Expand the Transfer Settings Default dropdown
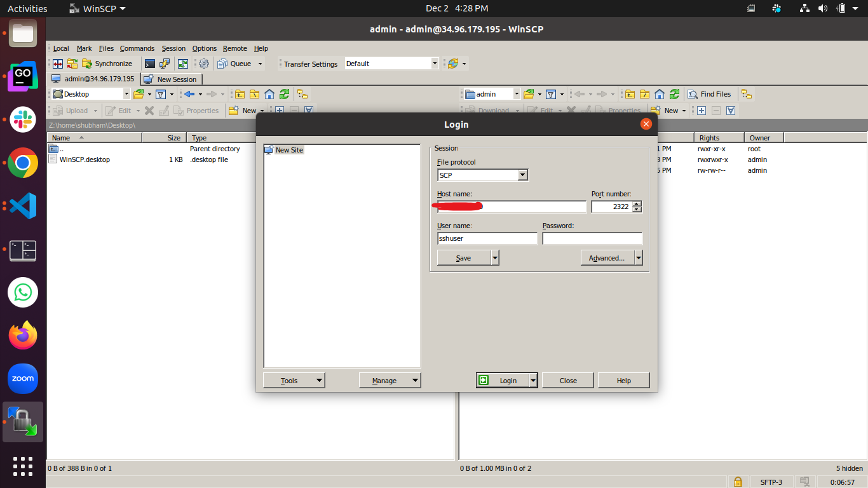This screenshot has width=868, height=488. pos(435,64)
